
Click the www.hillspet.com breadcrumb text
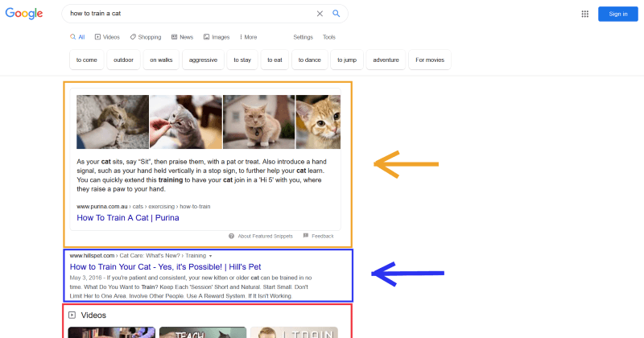92,256
